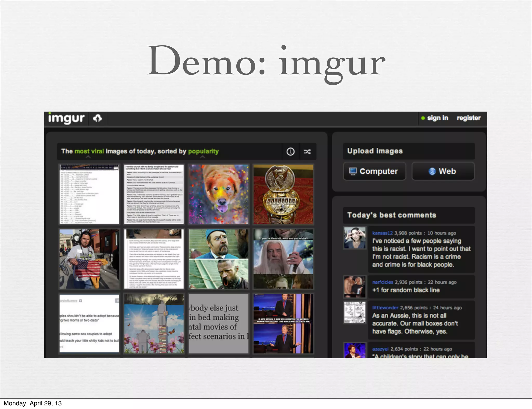Image resolution: width=532 pixels, height=409 pixels.
Task: Open the statue on books thumbnail
Action: coord(154,324)
